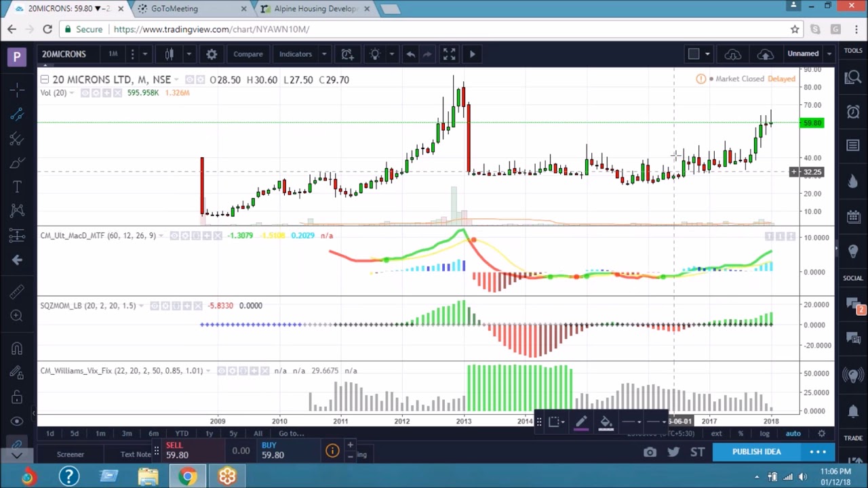Viewport: 868px width, 488px height.
Task: Click the Indicators button
Action: 296,54
